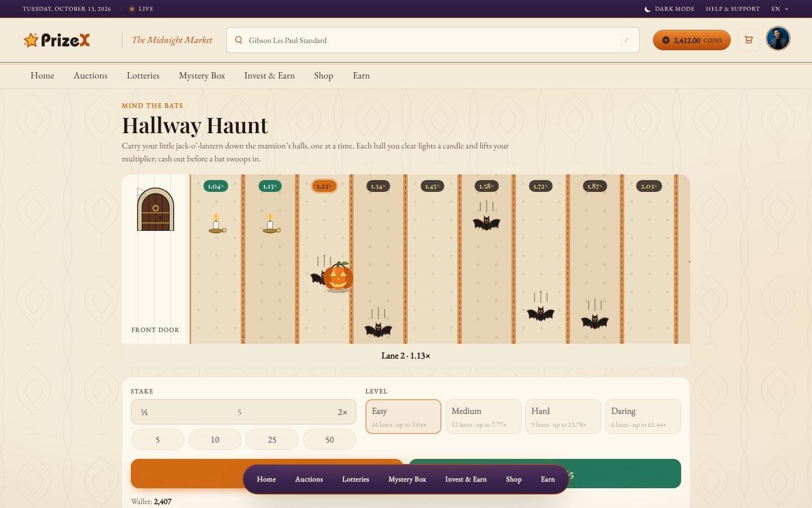The image size is (812, 508).
Task: Click the candle in the 1.04× lane
Action: click(x=217, y=224)
